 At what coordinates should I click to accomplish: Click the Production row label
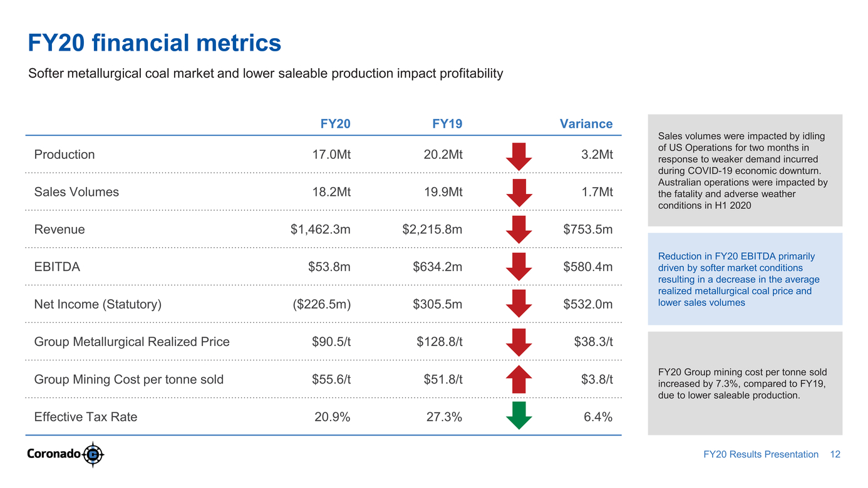[x=65, y=155]
